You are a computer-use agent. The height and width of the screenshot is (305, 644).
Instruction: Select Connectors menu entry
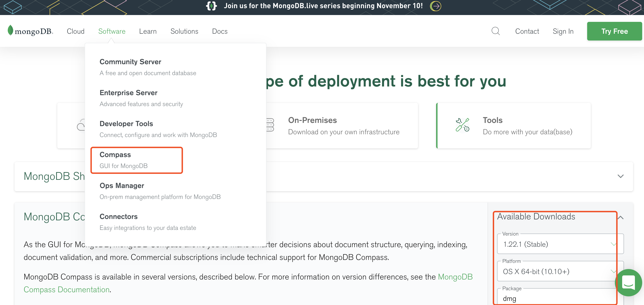148,222
